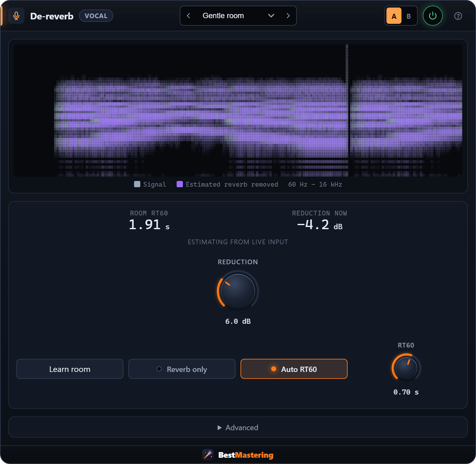Click the Learn room button
This screenshot has height=464, width=476.
pos(70,369)
